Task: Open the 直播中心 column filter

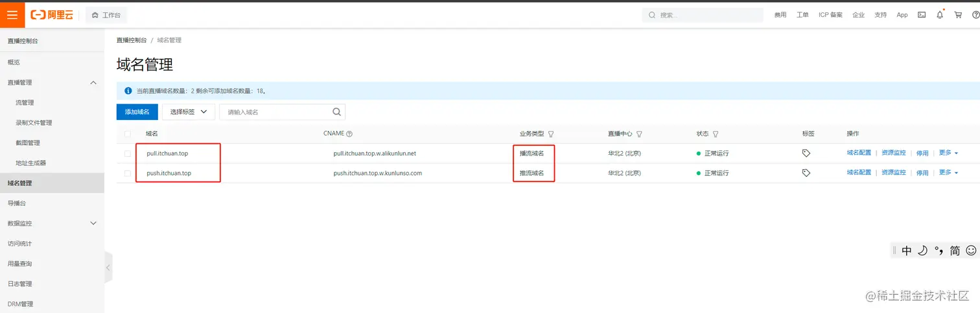Action: pos(639,134)
